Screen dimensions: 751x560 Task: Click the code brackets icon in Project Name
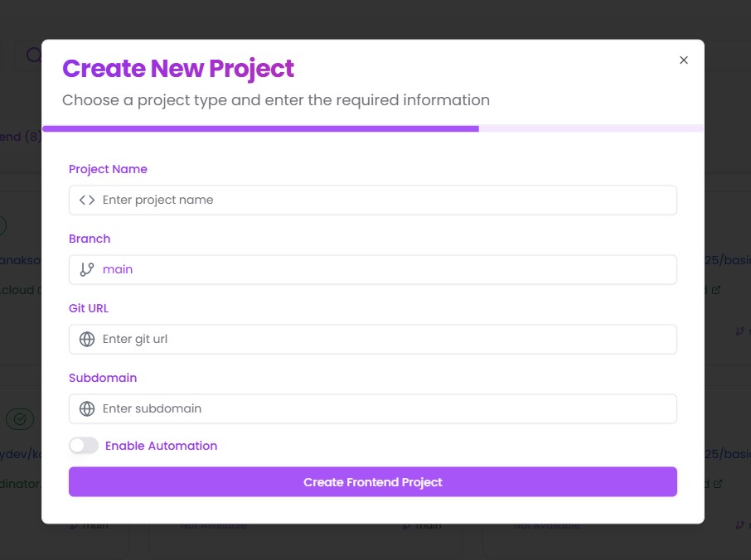(x=87, y=200)
